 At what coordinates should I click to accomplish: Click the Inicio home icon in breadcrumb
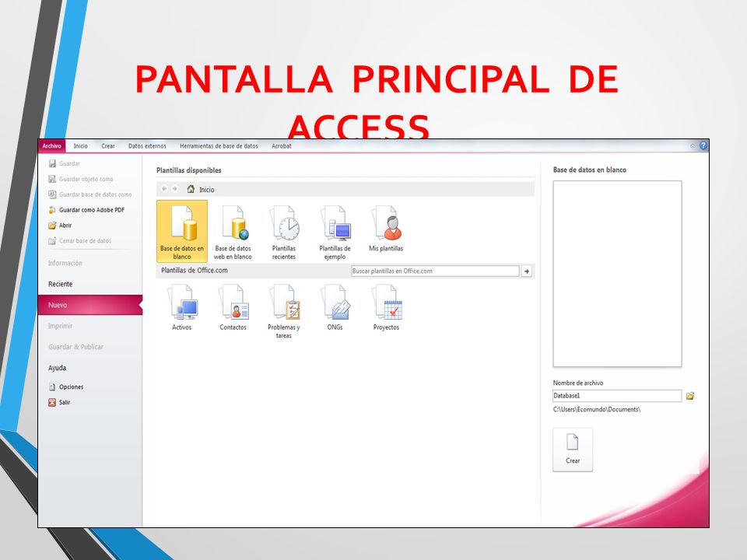(191, 189)
